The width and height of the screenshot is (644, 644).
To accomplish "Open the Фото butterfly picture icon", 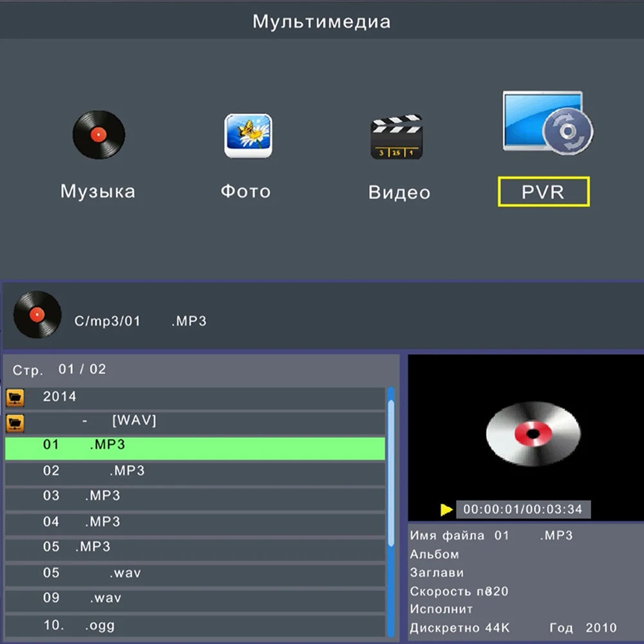I will pos(248,136).
